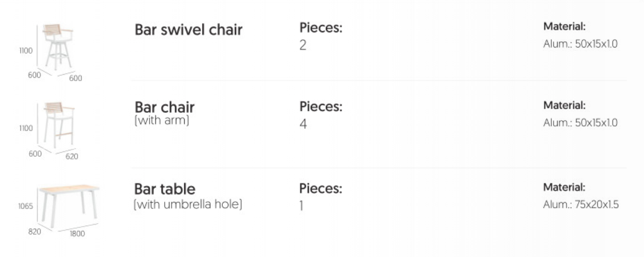The height and width of the screenshot is (257, 644).
Task: Click the "(with umbrella hole)" subtitle
Action: tap(188, 204)
